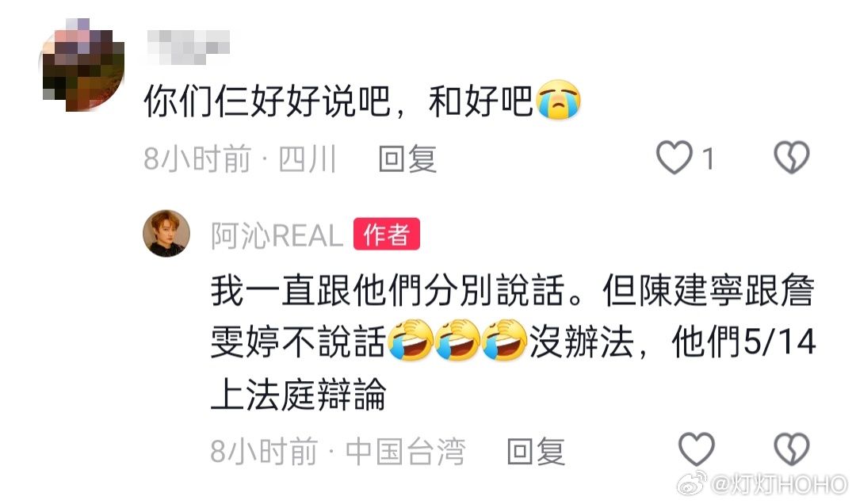Reply to the top comment via 回复
Screen dimensions: 856x504
tap(408, 159)
